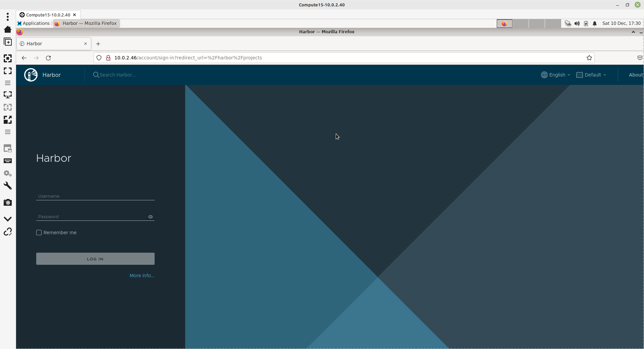
Task: Click the volume speaker icon in tray
Action: [577, 23]
